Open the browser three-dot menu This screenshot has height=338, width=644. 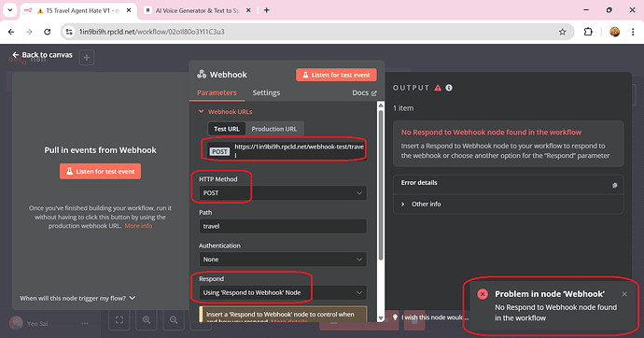pyautogui.click(x=633, y=32)
